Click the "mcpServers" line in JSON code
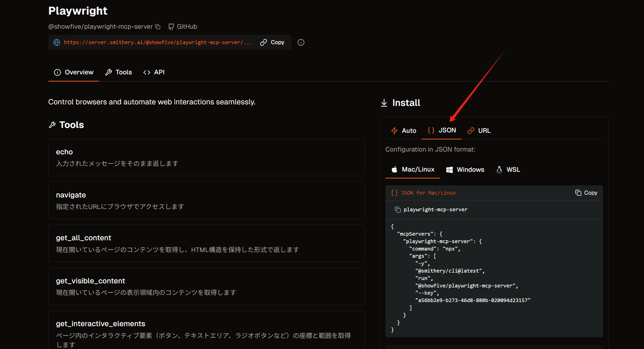The height and width of the screenshot is (349, 644). [420, 234]
